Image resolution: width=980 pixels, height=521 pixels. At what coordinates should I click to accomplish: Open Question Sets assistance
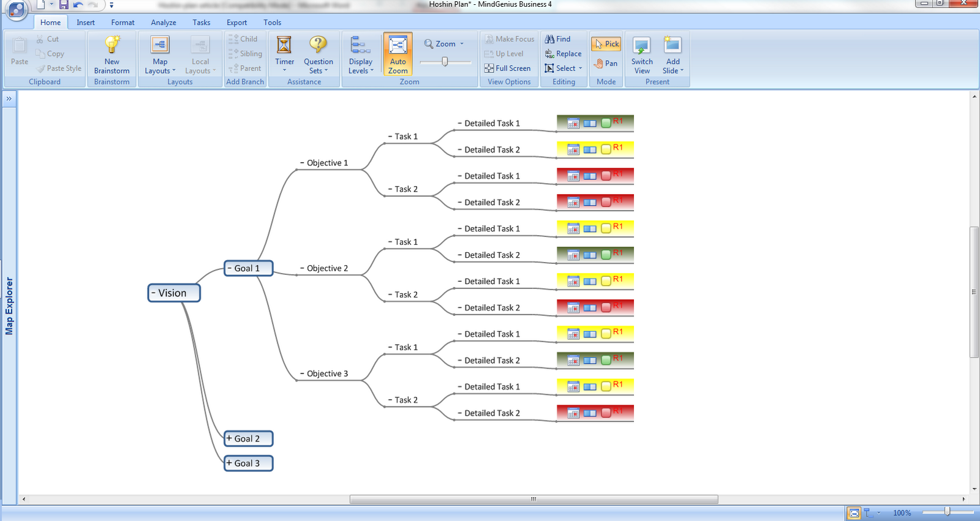click(318, 54)
